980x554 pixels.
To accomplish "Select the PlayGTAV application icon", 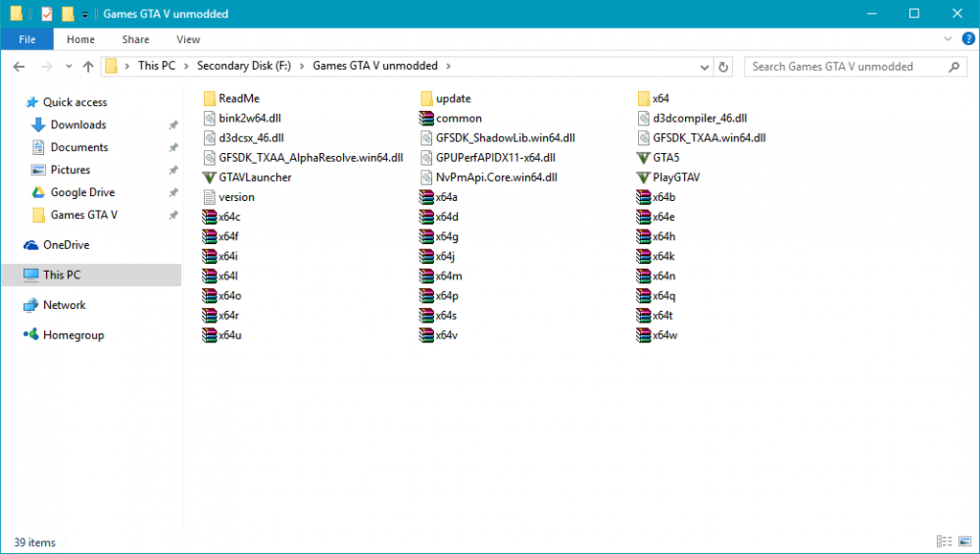I will (643, 177).
